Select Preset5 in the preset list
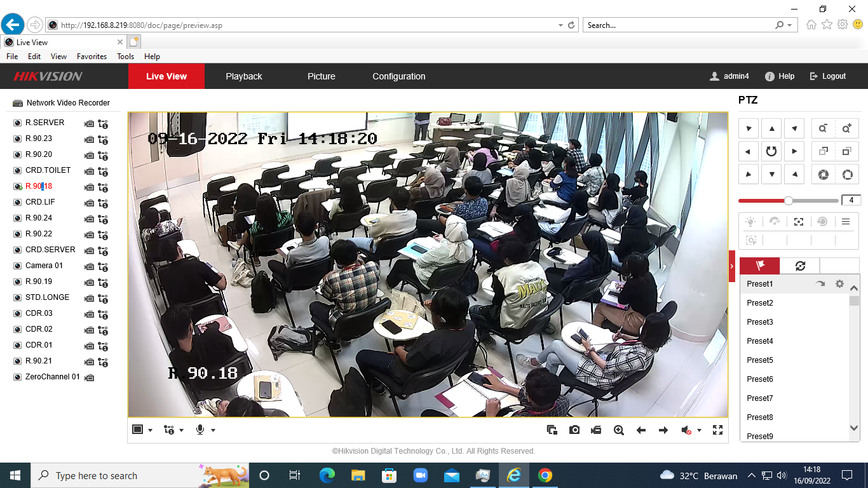 click(794, 360)
